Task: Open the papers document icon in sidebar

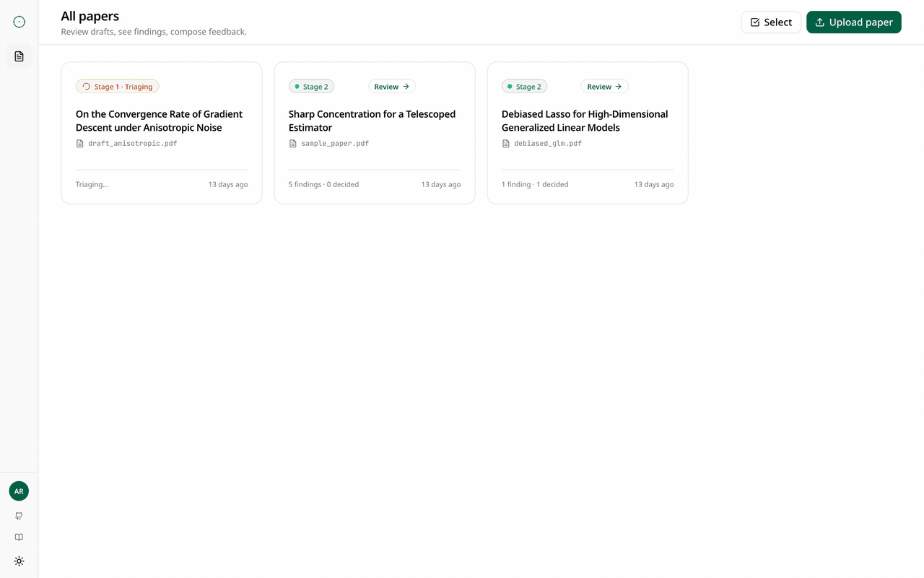Action: point(19,56)
